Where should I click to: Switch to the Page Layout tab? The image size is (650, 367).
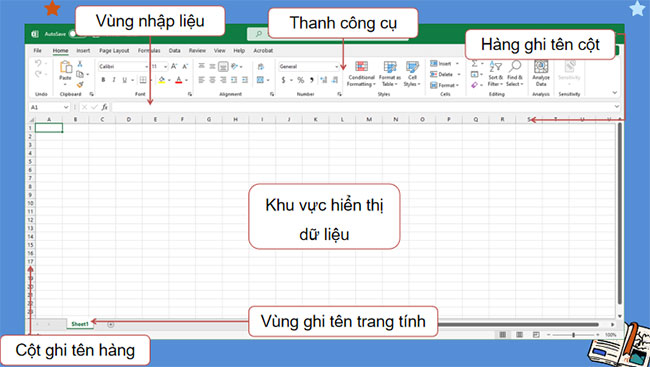tap(114, 51)
